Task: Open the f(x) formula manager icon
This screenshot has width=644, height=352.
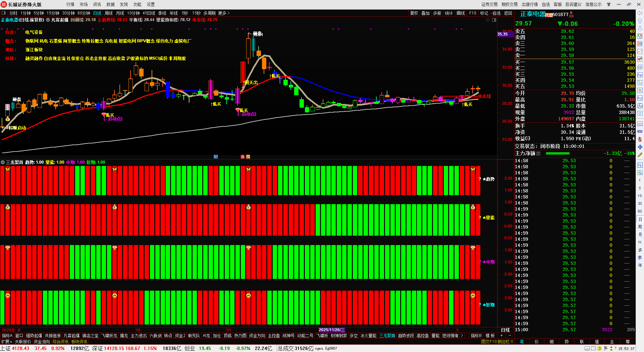Action: (640, 106)
